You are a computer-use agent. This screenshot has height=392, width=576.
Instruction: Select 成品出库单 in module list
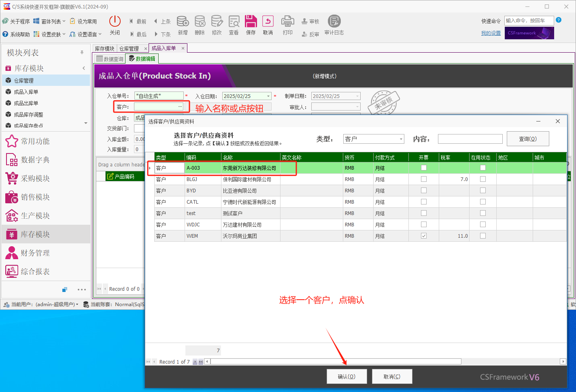[46, 103]
